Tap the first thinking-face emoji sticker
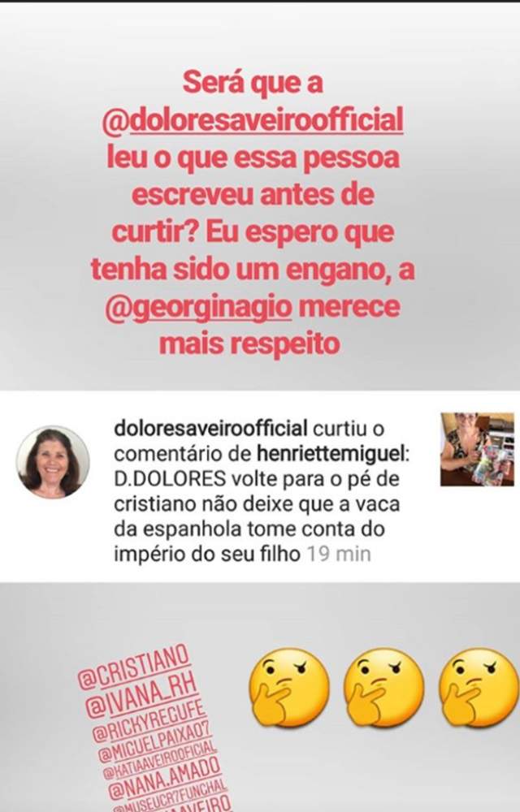This screenshot has height=812, width=520. pyautogui.click(x=289, y=687)
